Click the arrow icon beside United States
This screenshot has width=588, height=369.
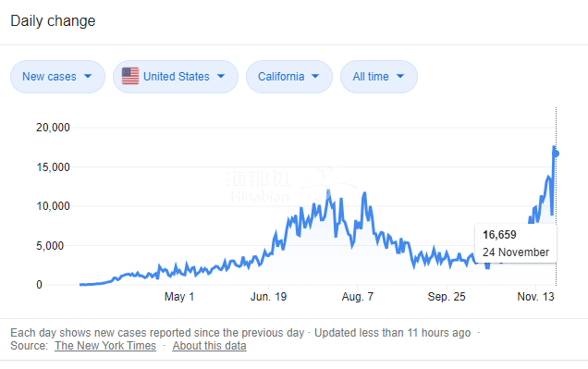(x=221, y=76)
